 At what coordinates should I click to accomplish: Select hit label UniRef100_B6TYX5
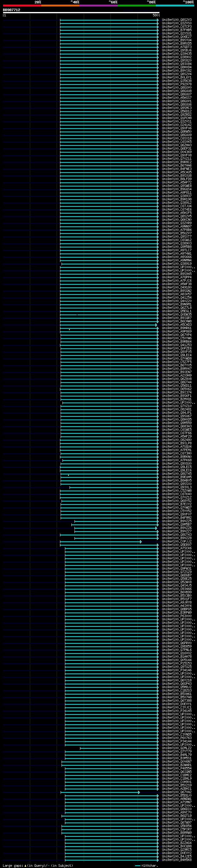coord(177,365)
